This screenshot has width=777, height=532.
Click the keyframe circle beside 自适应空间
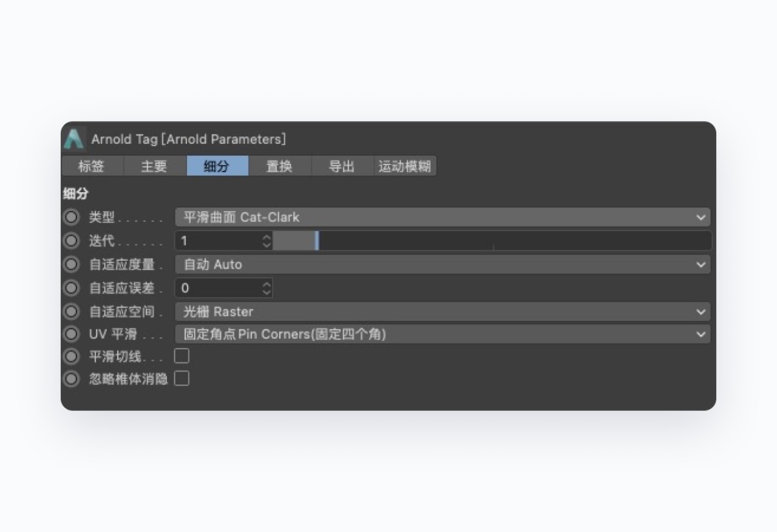71,311
